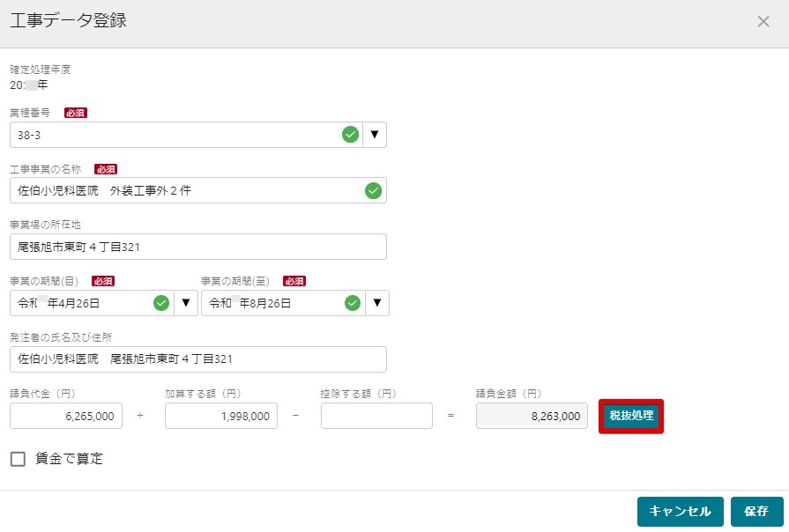Click the empty 控除する額 field
The image size is (789, 532).
pyautogui.click(x=377, y=416)
